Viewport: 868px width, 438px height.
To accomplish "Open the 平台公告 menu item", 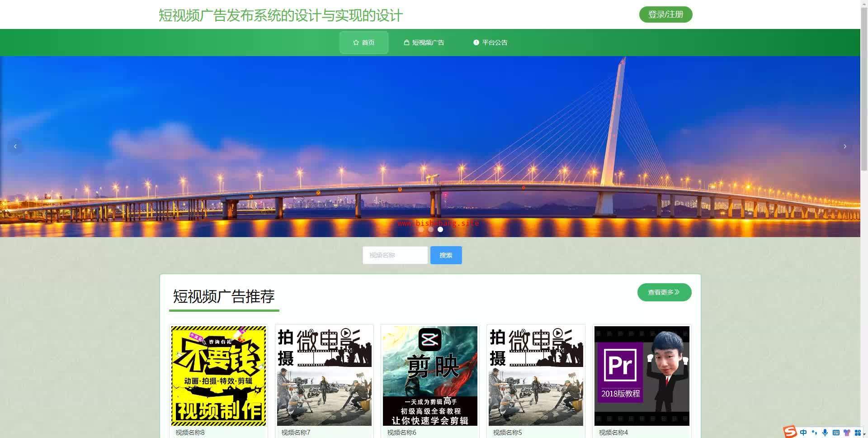I will click(x=491, y=43).
